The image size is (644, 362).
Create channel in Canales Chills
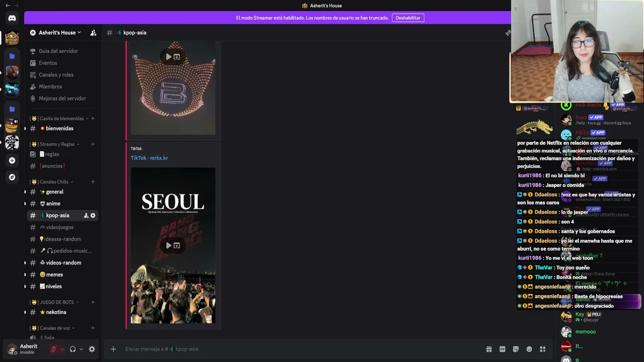pos(93,182)
